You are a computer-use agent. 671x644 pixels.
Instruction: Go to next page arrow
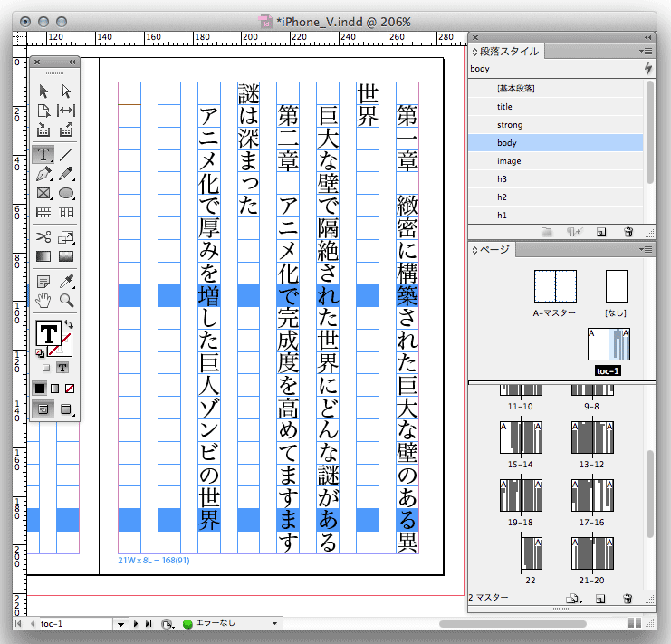pyautogui.click(x=136, y=624)
